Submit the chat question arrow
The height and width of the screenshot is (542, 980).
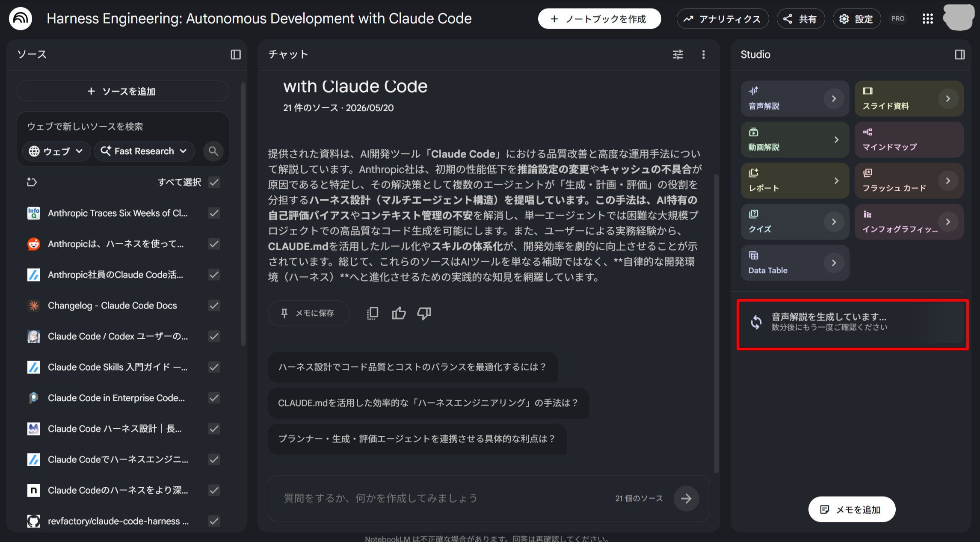(686, 498)
